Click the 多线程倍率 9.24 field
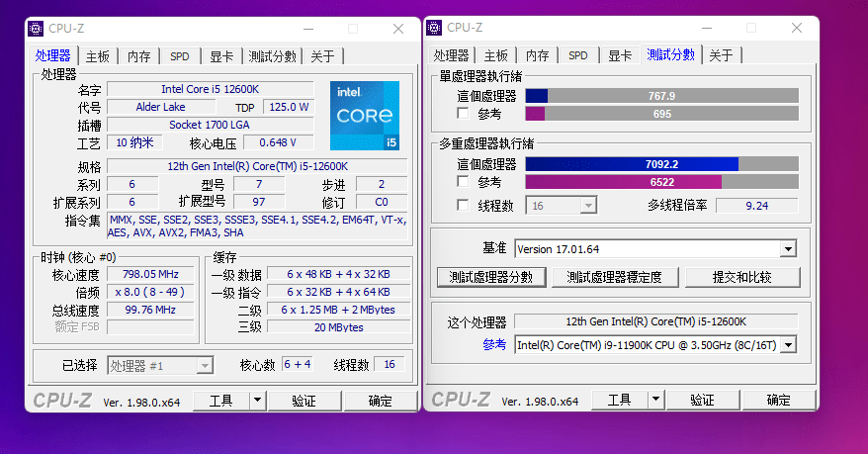 [756, 206]
